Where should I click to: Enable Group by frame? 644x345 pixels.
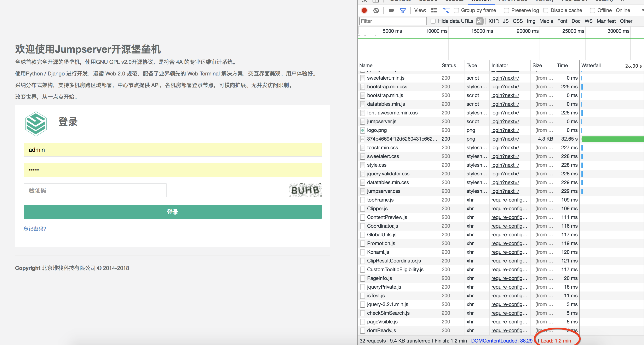click(x=456, y=10)
